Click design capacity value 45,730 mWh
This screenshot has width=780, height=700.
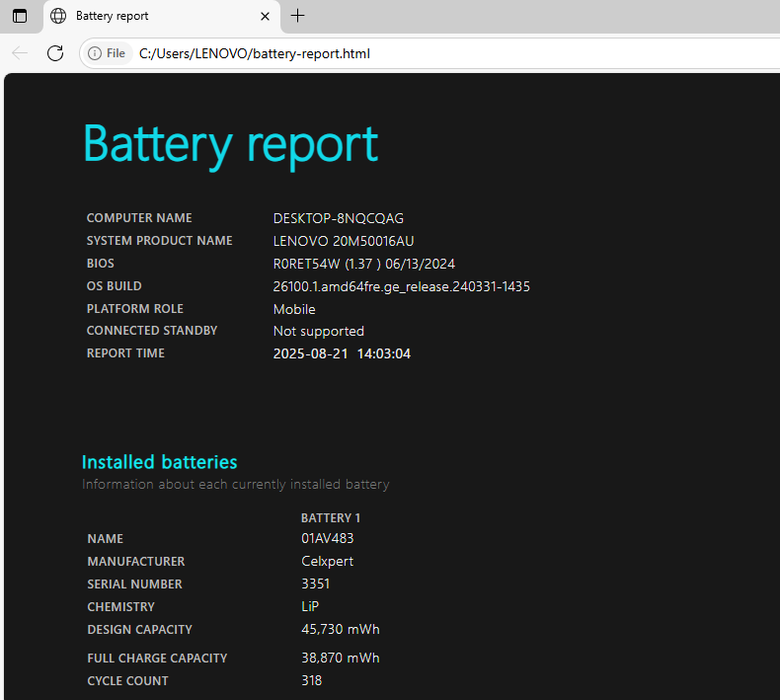(x=340, y=630)
